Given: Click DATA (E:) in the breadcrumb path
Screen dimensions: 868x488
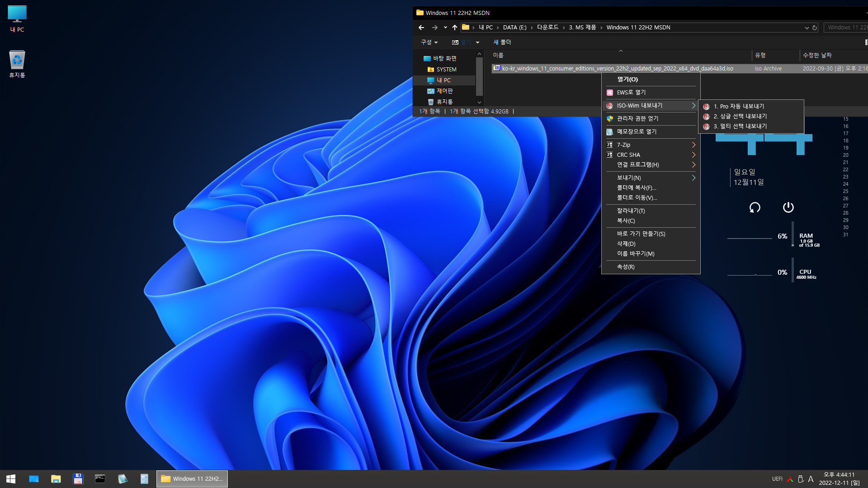Looking at the screenshot, I should point(514,28).
